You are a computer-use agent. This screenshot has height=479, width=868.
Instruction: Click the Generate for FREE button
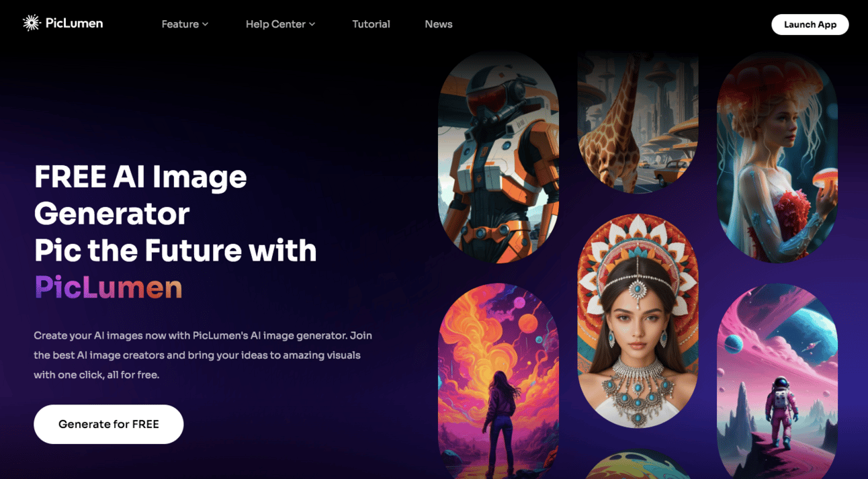[x=109, y=424]
